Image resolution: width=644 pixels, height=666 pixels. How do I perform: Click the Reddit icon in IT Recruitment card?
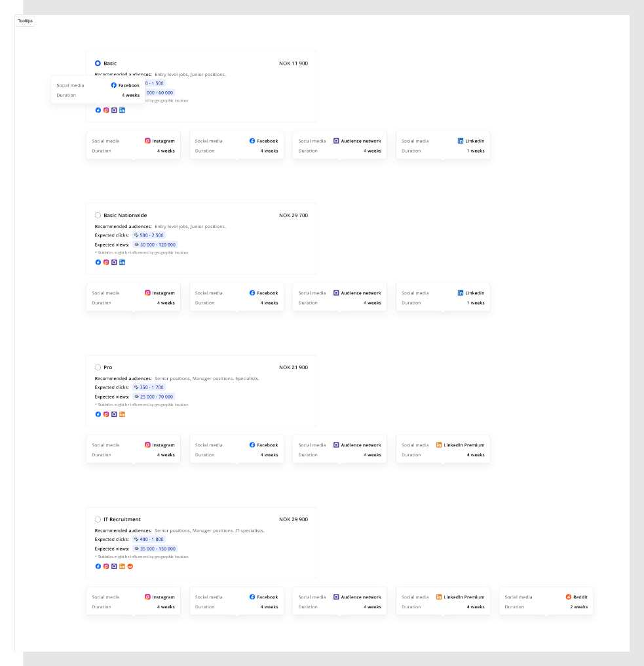pos(130,566)
